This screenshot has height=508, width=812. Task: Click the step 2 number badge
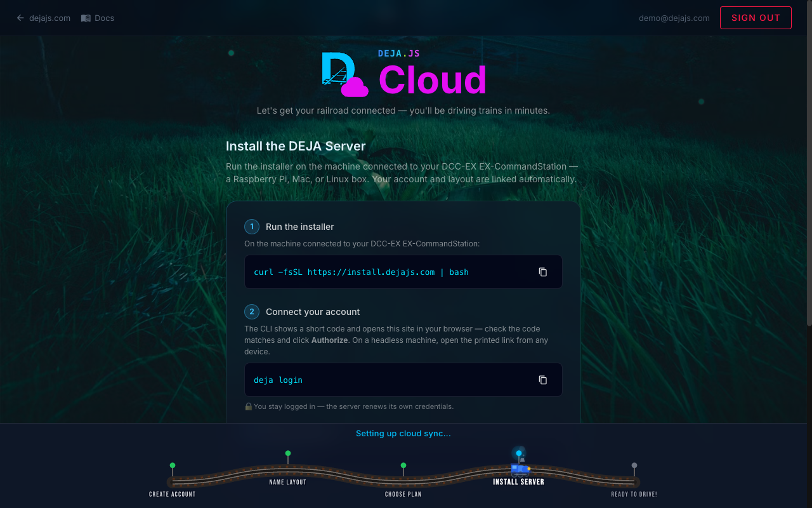point(252,312)
